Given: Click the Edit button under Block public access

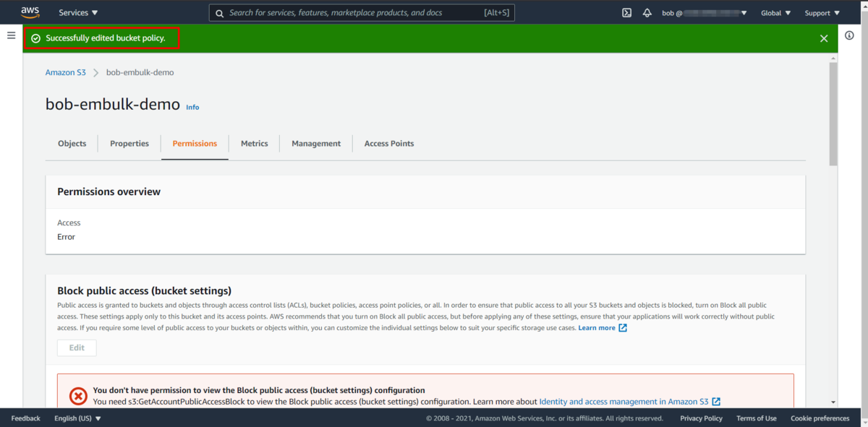Looking at the screenshot, I should pyautogui.click(x=77, y=348).
